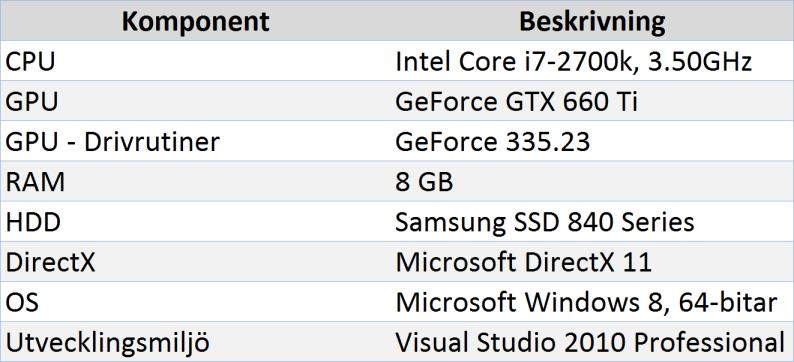Click the 8 GB cell
Viewport: 794px width, 362px height.
click(592, 181)
